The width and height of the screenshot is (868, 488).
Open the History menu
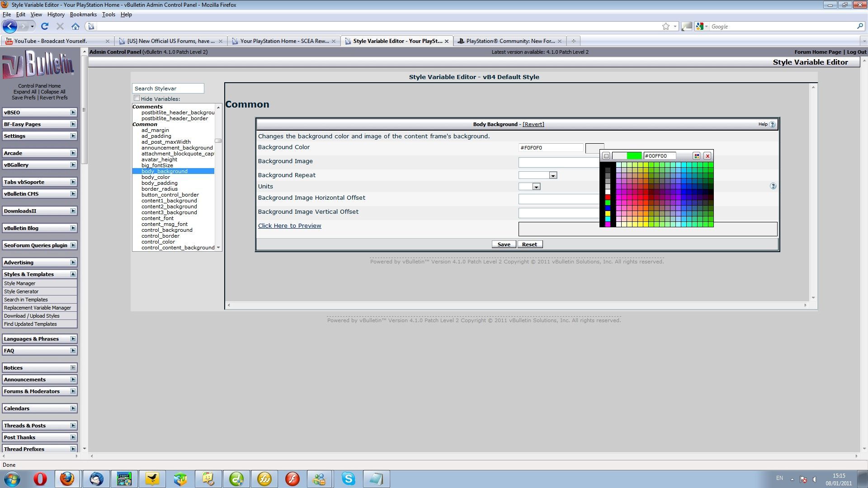coord(56,14)
